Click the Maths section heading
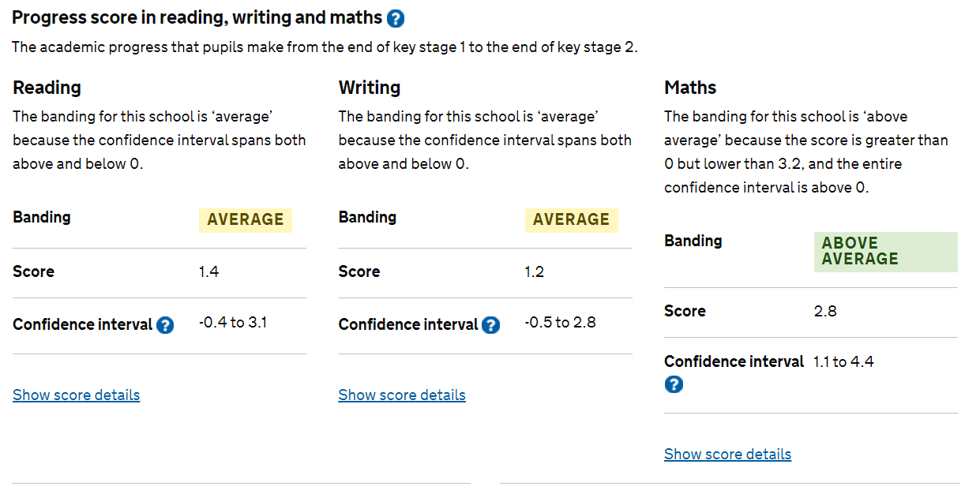Screen dimensions: 980x494 click(x=690, y=88)
